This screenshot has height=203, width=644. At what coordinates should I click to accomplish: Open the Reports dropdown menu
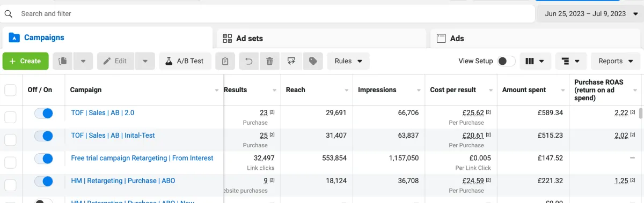(616, 61)
